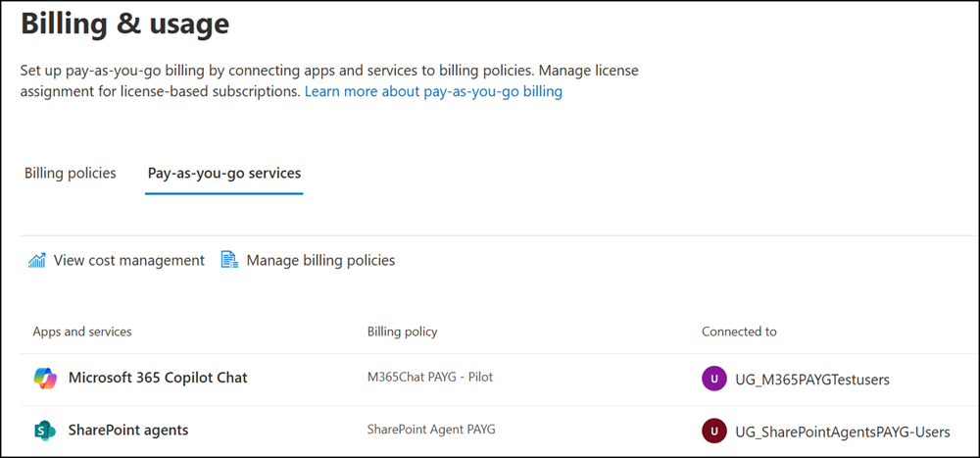The width and height of the screenshot is (980, 458).
Task: Click the Billing & usage page heading
Action: [125, 25]
